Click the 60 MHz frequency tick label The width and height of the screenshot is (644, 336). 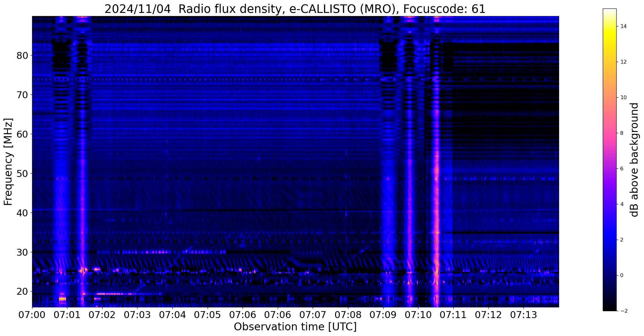pos(22,134)
